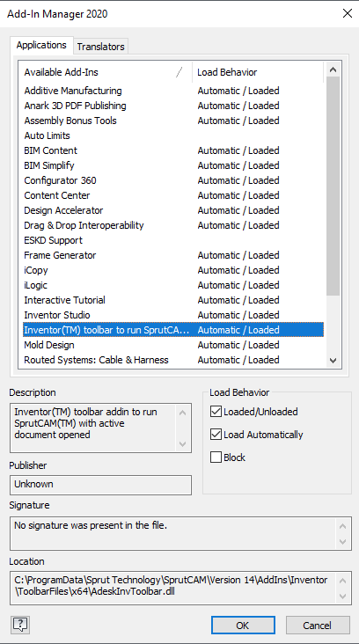Enable the Block checkbox

(x=216, y=457)
